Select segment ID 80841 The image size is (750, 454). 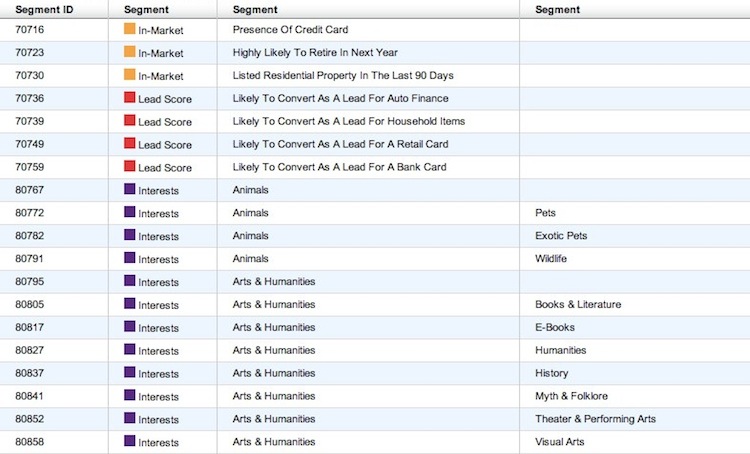point(29,396)
